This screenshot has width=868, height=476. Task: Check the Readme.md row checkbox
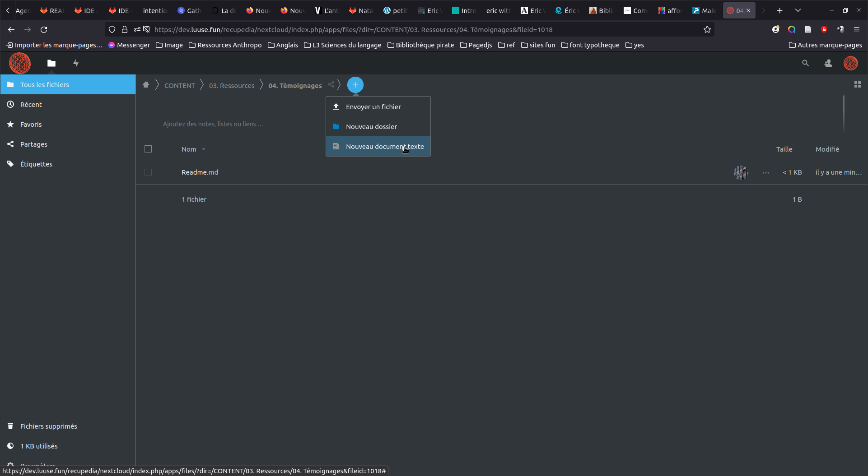[x=148, y=172]
